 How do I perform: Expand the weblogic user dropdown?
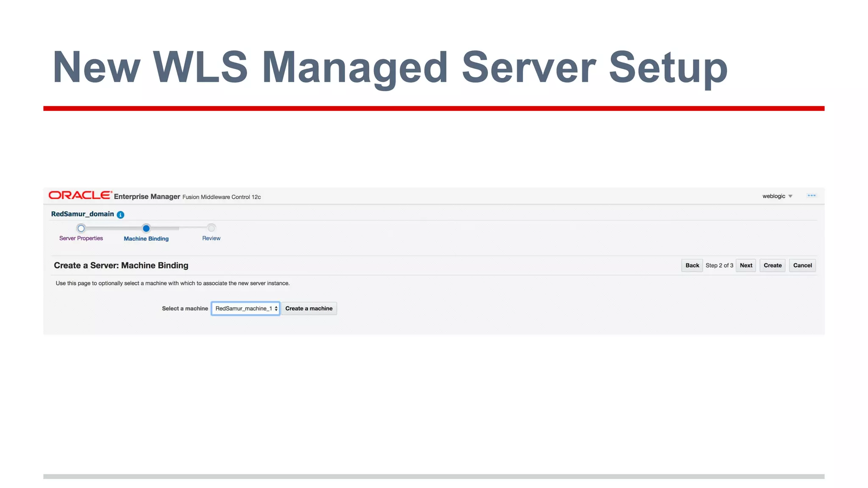[777, 196]
